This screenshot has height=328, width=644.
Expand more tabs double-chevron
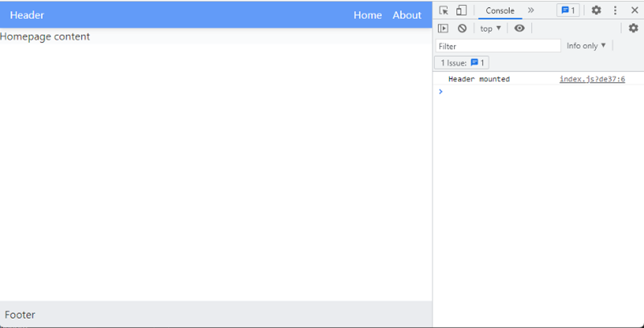531,11
